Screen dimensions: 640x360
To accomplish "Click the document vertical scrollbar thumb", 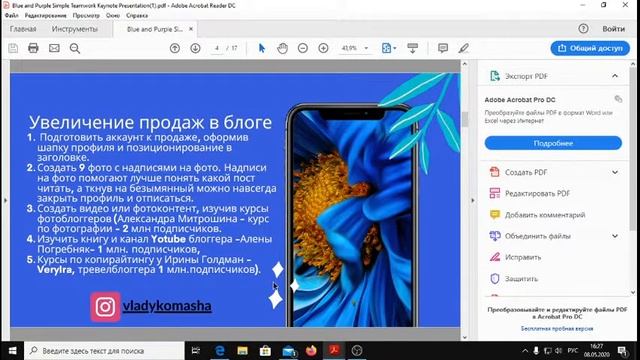I will pyautogui.click(x=464, y=119).
